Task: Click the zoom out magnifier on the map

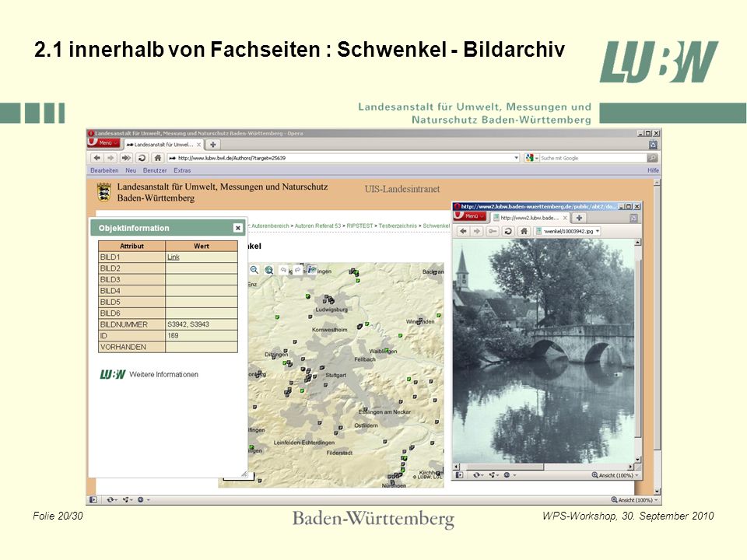Action: [x=254, y=270]
